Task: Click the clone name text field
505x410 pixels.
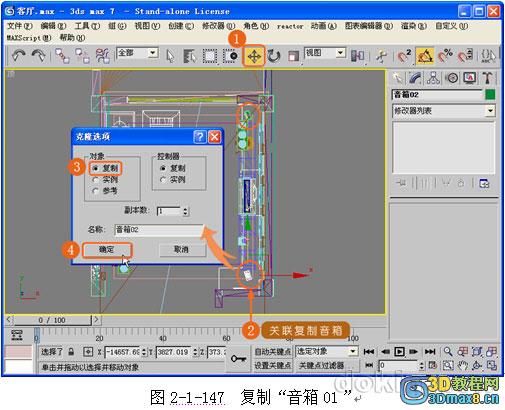Action: [159, 230]
